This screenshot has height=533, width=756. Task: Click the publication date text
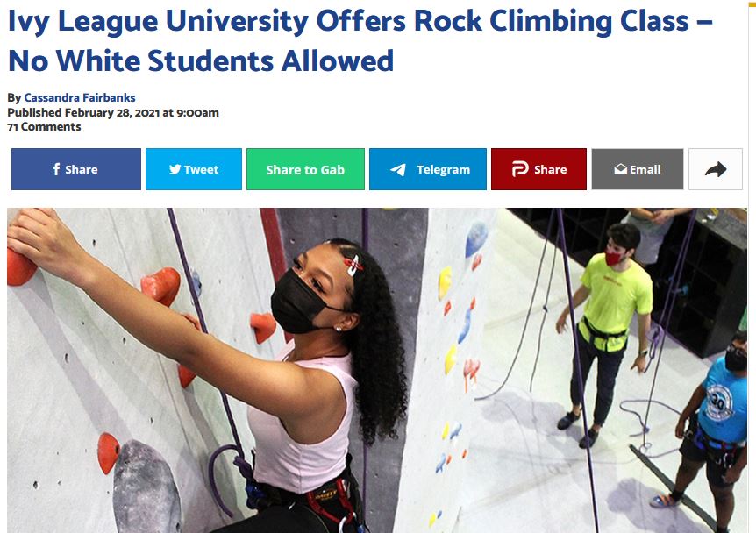click(113, 113)
